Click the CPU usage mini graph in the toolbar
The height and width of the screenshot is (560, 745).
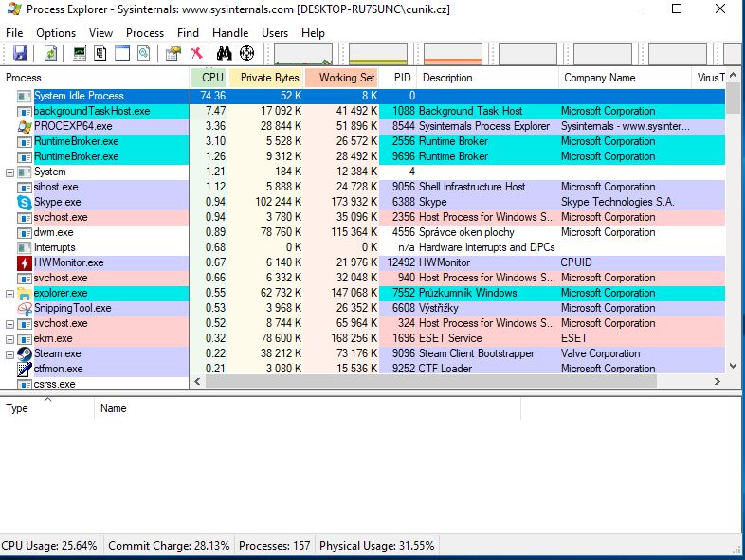pyautogui.click(x=304, y=54)
